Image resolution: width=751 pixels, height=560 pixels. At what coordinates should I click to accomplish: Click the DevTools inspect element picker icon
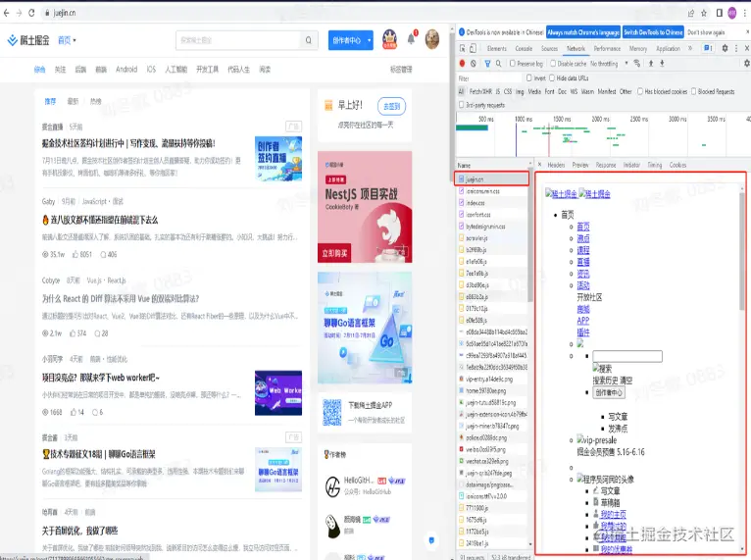point(462,48)
